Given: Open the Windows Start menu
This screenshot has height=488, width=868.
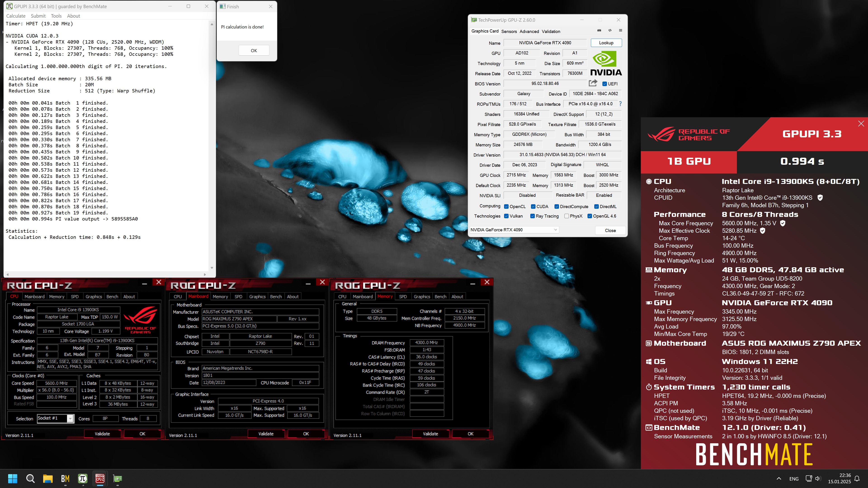Looking at the screenshot, I should coord(12,479).
